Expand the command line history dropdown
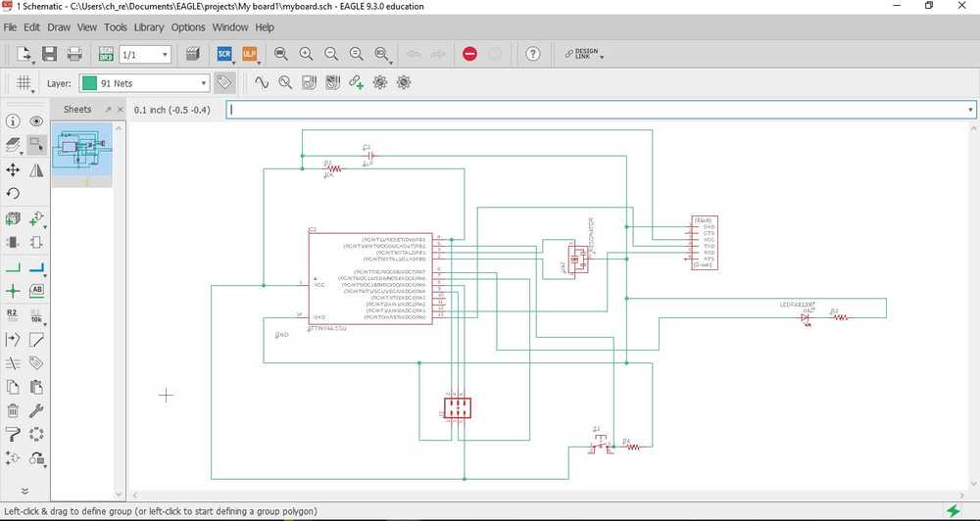This screenshot has height=521, width=980. click(970, 110)
